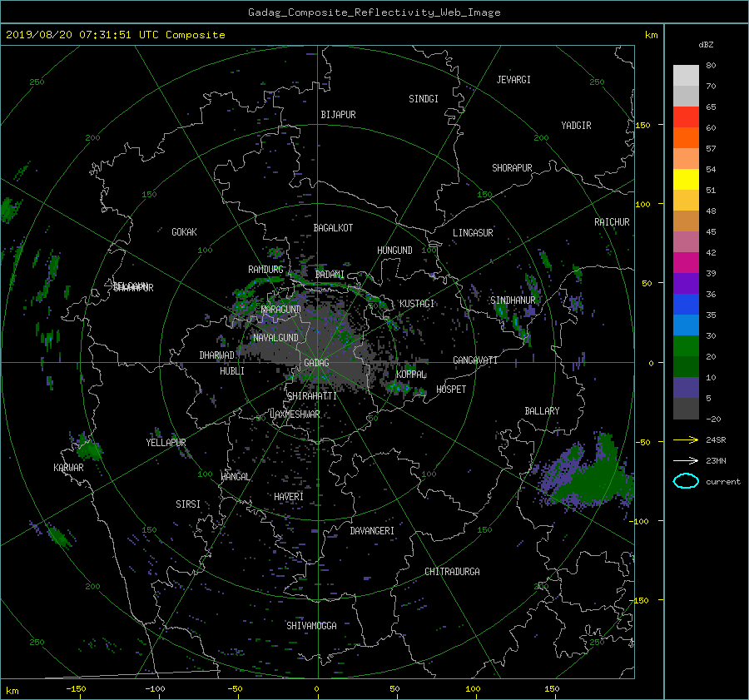The image size is (749, 700).
Task: Click the SHIRAHATTI city label
Action: point(312,396)
